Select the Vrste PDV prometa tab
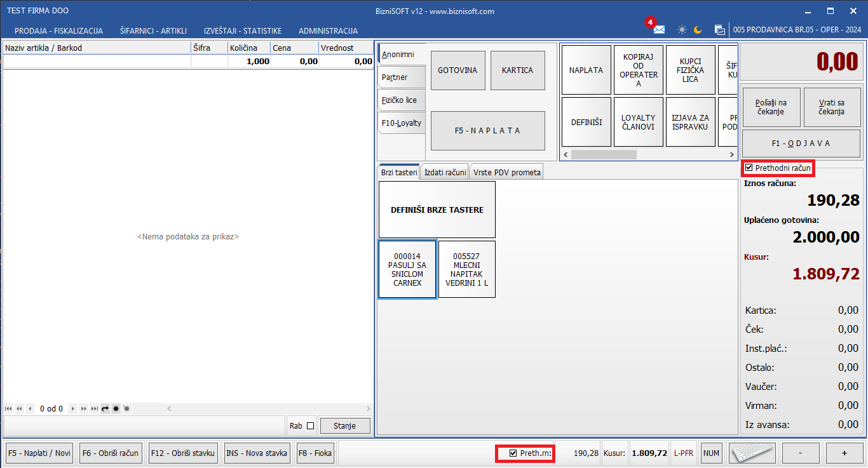The image size is (868, 468). [506, 172]
